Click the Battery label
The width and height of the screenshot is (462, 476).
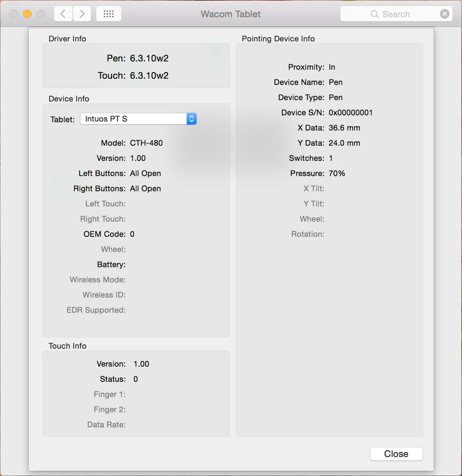[x=111, y=264]
